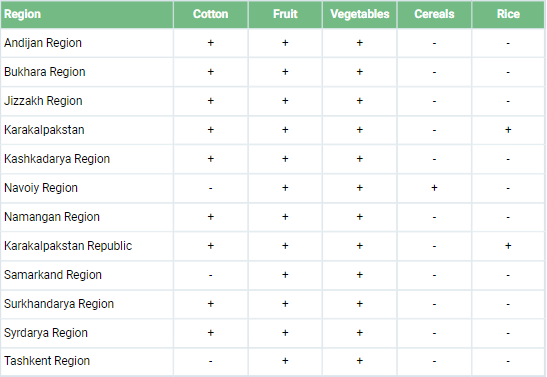Click the Surkhandarya Region cell
This screenshot has height=377, width=547.
tap(87, 304)
